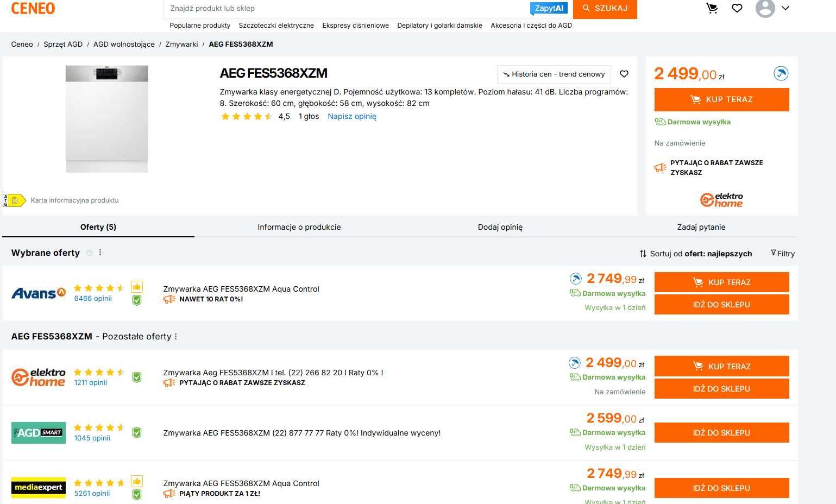Open three-dot menu beside Pozostałe oferty

[176, 337]
